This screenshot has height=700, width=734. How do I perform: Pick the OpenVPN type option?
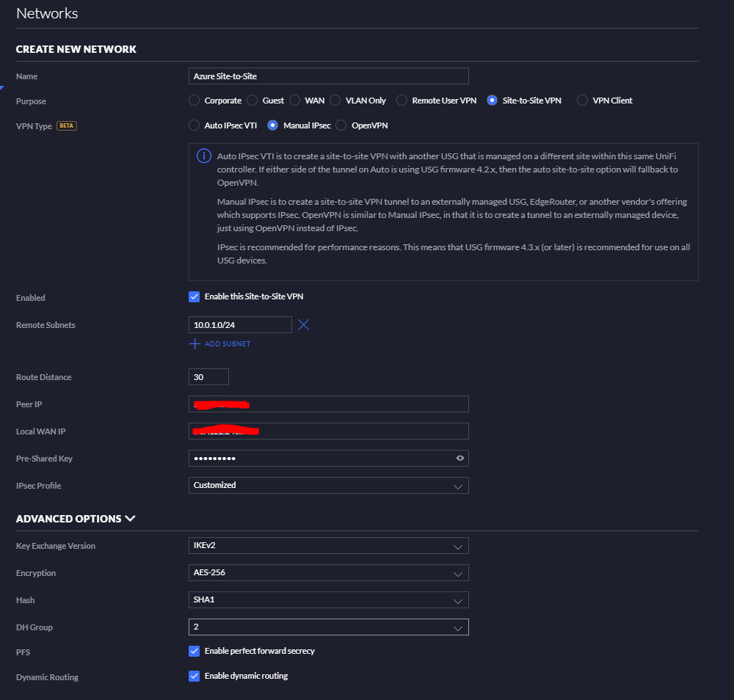(x=341, y=125)
